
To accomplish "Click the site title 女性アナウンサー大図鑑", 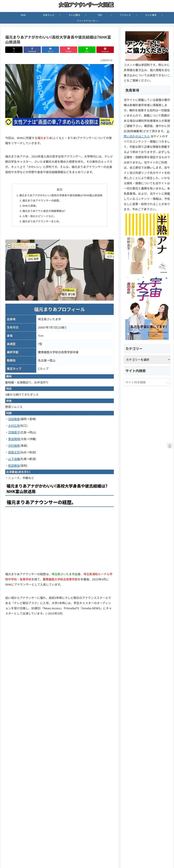I will click(x=87, y=5).
